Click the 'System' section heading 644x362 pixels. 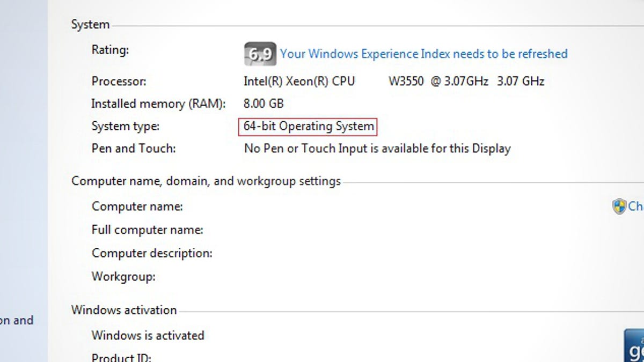coord(90,25)
